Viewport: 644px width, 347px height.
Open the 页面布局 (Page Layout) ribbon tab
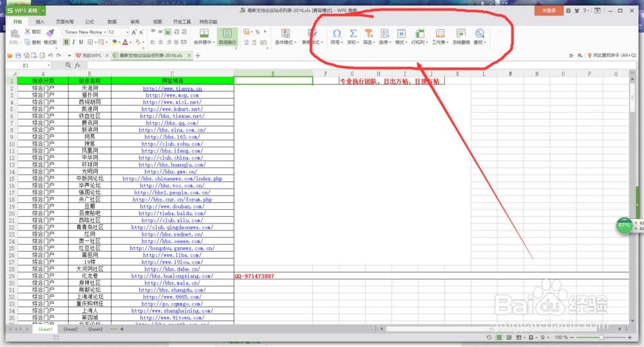click(x=64, y=22)
